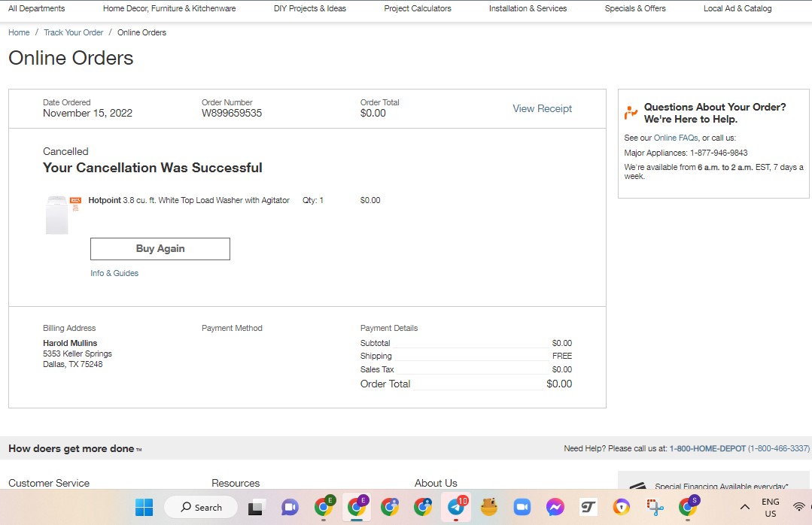Go to the Track Your Order breadcrumb
Image resolution: width=812 pixels, height=525 pixels.
pos(74,32)
